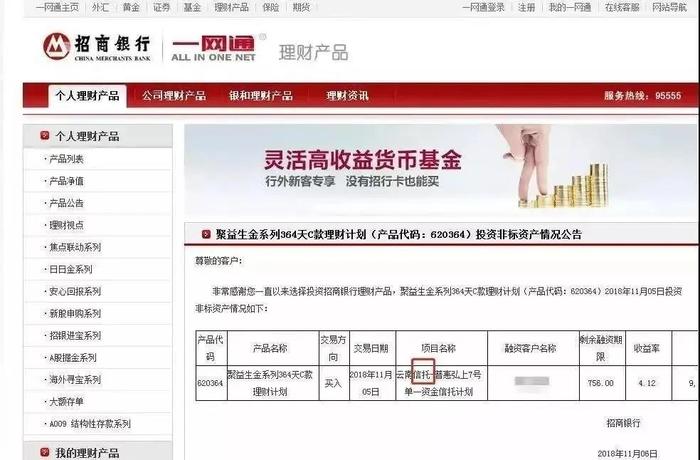700x460 pixels.
Task: Open 产品列表 in the sidebar
Action: point(66,159)
